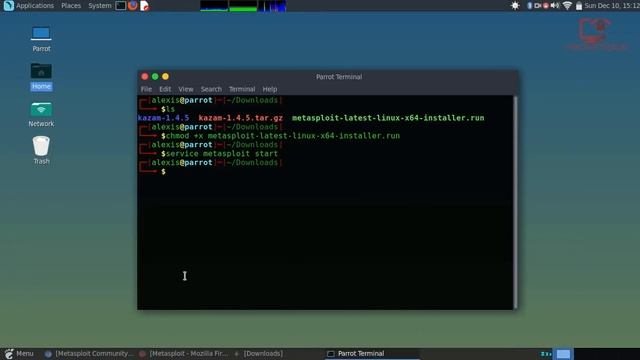
Task: Open the terminal View menu
Action: [186, 89]
